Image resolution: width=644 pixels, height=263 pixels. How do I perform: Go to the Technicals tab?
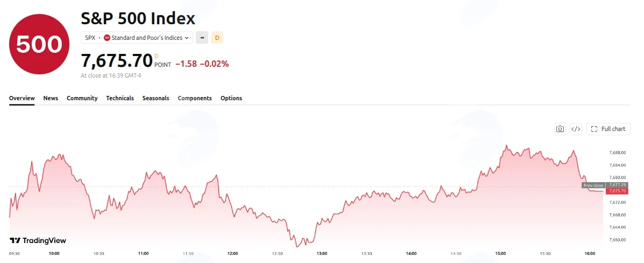point(120,98)
